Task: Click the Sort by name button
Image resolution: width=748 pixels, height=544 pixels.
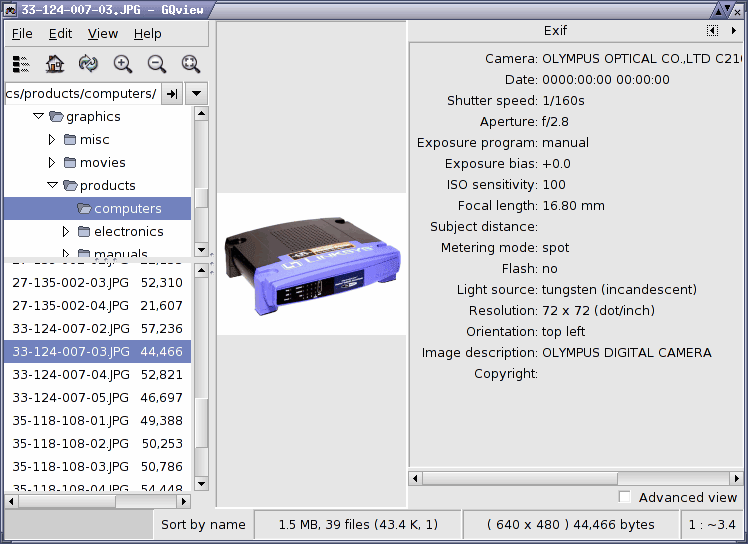Action: (x=203, y=524)
